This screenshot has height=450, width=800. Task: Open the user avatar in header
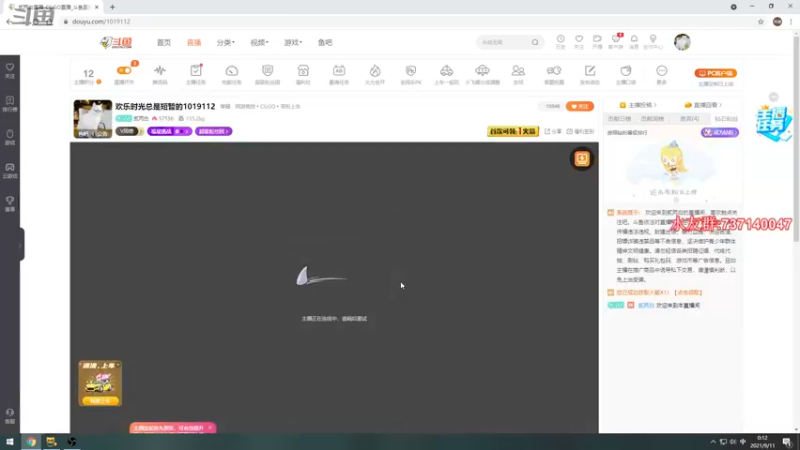pos(682,42)
